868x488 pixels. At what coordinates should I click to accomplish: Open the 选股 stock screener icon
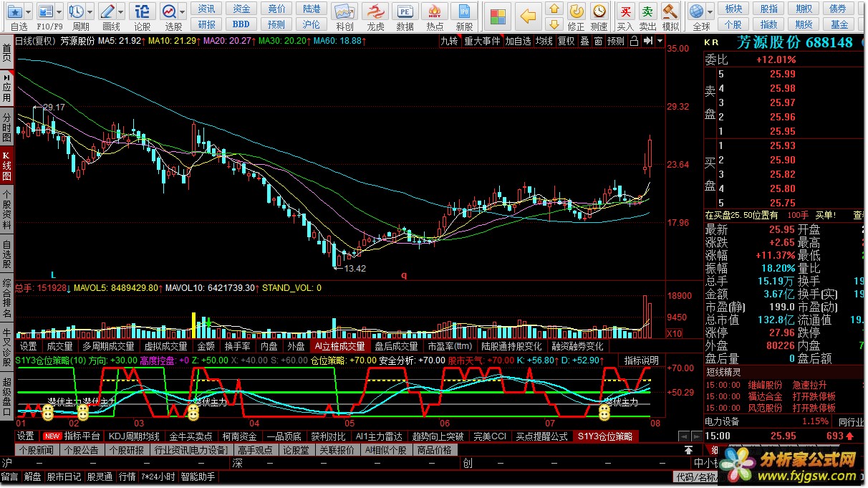pyautogui.click(x=170, y=11)
